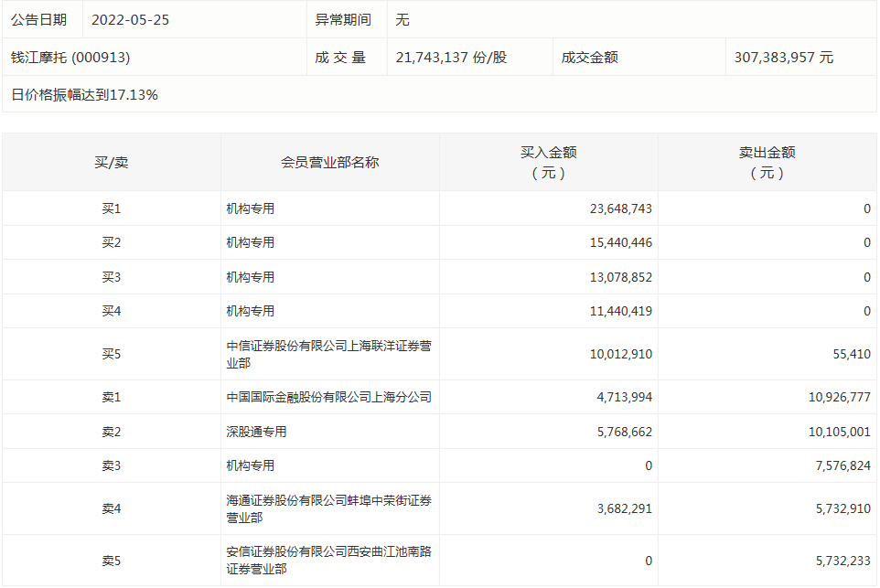The width and height of the screenshot is (880, 588).
Task: Click the 会员营业部名称 column header
Action: [329, 162]
